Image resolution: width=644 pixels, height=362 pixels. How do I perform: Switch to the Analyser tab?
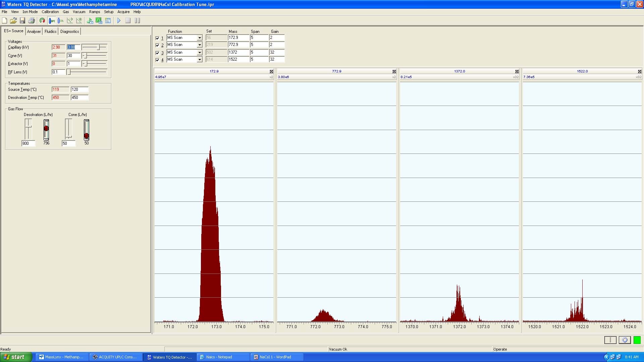point(34,32)
